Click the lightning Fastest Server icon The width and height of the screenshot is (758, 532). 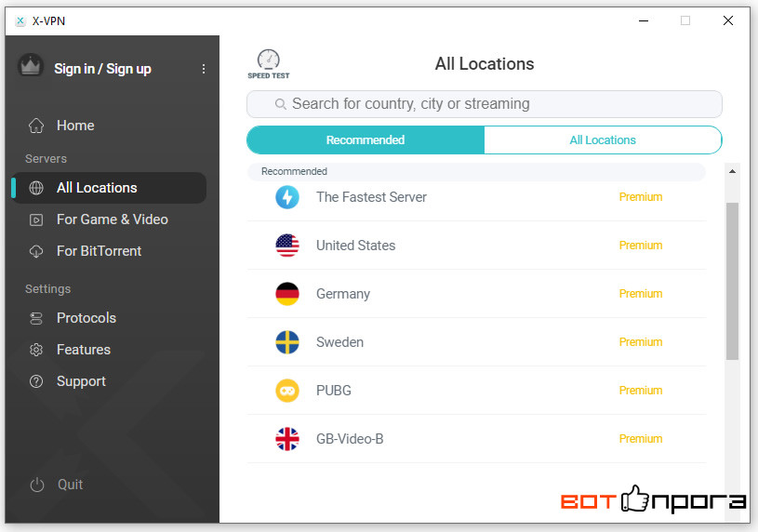point(287,197)
